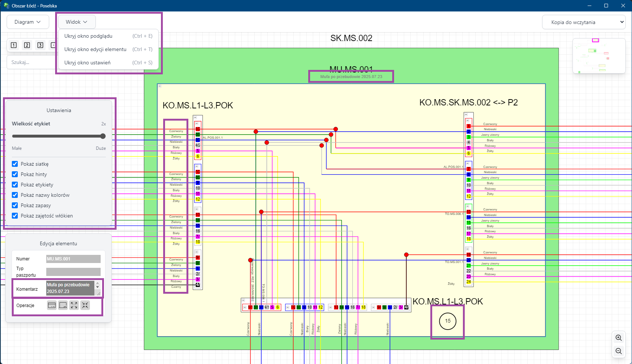Viewport: 632px width, 364px height.
Task: Toggle the Pokaż hinty checkbox
Action: point(15,174)
